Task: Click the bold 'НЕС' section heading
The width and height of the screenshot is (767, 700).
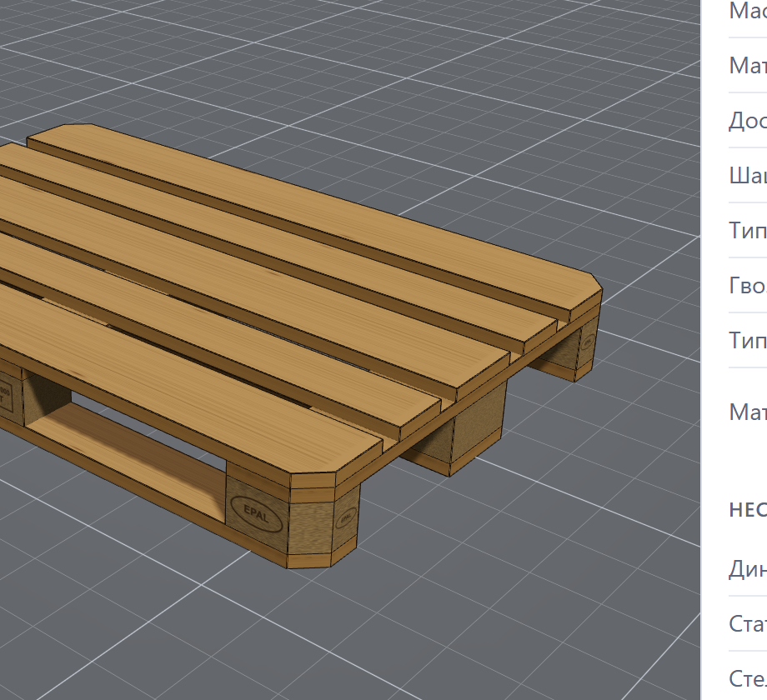Action: (x=748, y=510)
